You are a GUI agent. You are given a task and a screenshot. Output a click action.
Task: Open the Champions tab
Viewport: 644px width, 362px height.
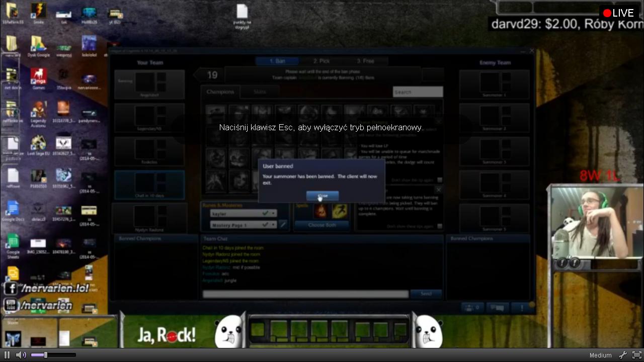click(x=220, y=92)
